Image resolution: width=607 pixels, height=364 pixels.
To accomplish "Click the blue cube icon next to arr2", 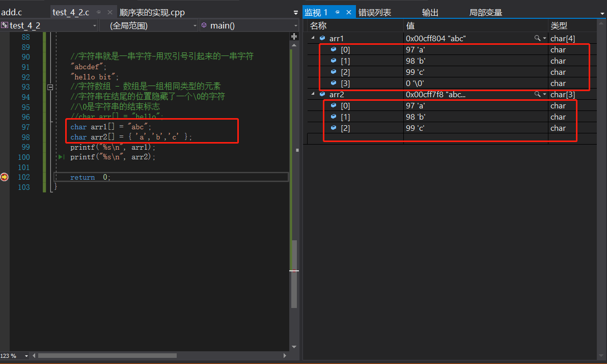I will [x=322, y=94].
